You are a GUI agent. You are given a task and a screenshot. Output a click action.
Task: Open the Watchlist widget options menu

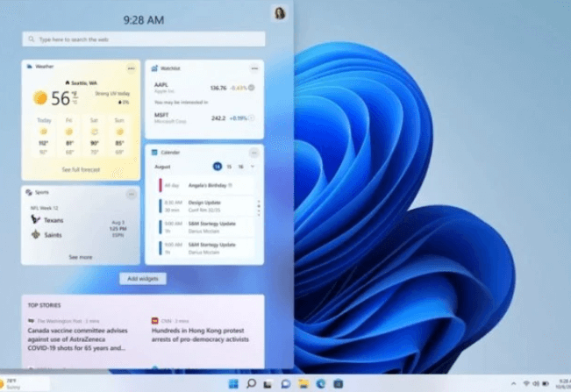click(254, 68)
